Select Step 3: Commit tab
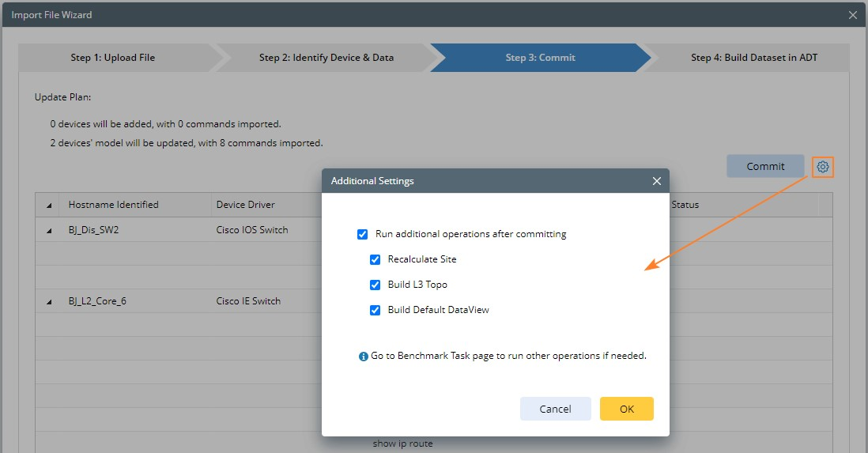The image size is (868, 453). [x=540, y=58]
